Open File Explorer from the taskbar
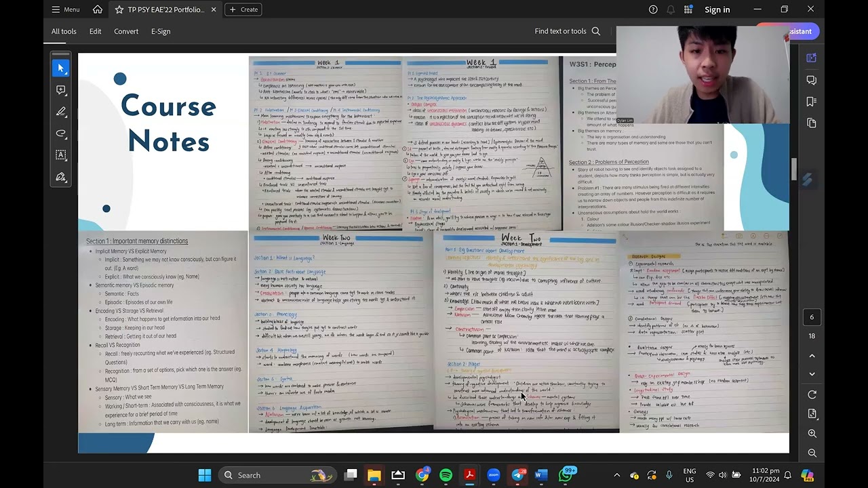 (374, 475)
